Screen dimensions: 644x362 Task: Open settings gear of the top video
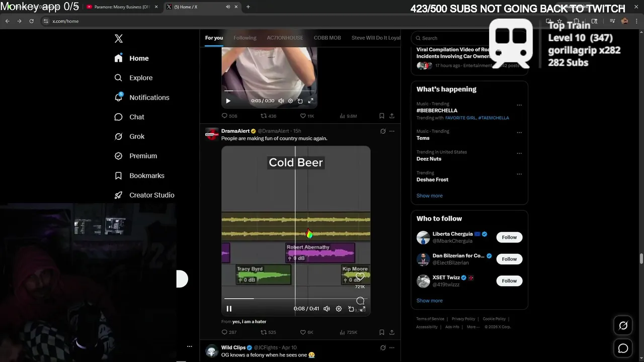[290, 101]
